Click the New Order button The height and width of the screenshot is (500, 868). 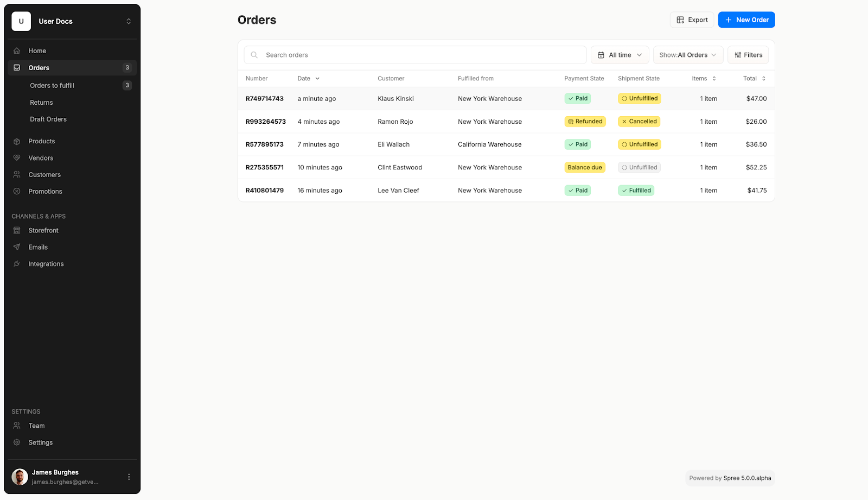click(x=746, y=20)
